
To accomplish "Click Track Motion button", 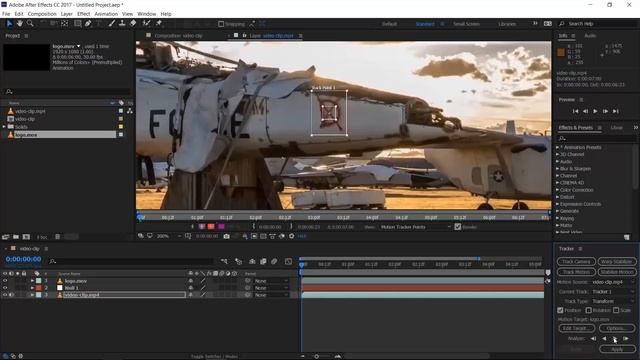I will click(576, 272).
